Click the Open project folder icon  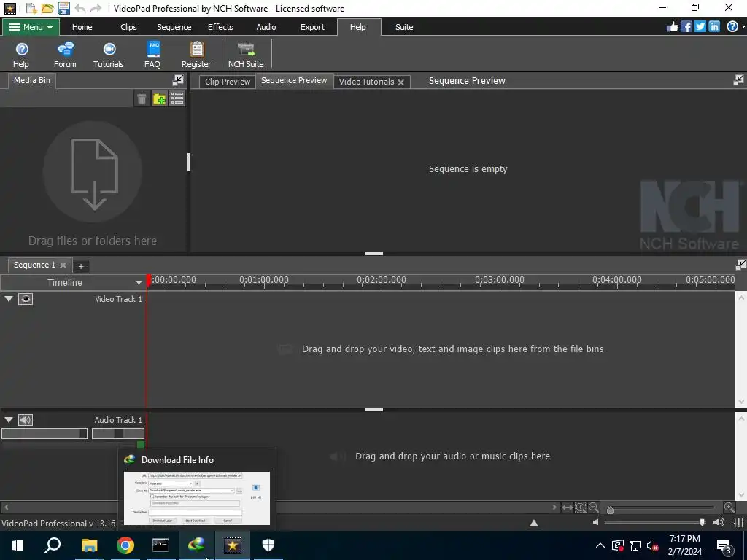coord(47,8)
